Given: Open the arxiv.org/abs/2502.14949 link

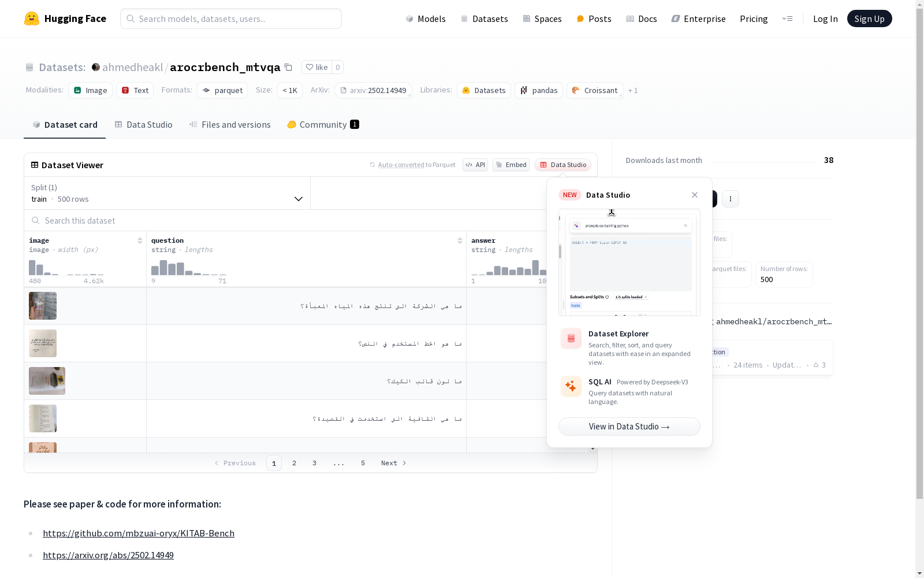Looking at the screenshot, I should [x=108, y=555].
